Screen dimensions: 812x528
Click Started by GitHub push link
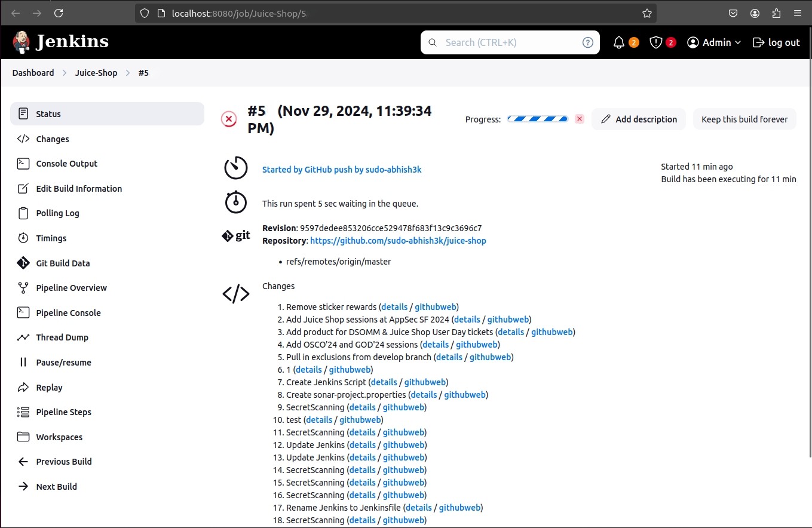342,170
